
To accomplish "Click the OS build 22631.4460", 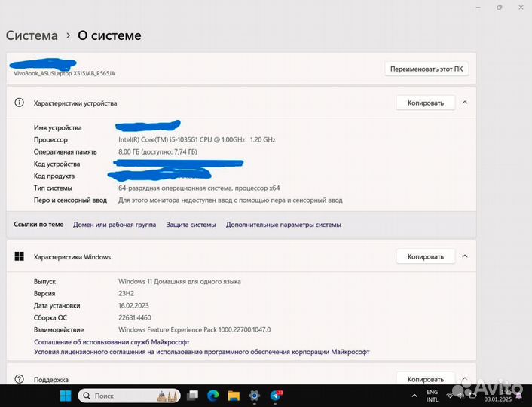I will point(134,317).
